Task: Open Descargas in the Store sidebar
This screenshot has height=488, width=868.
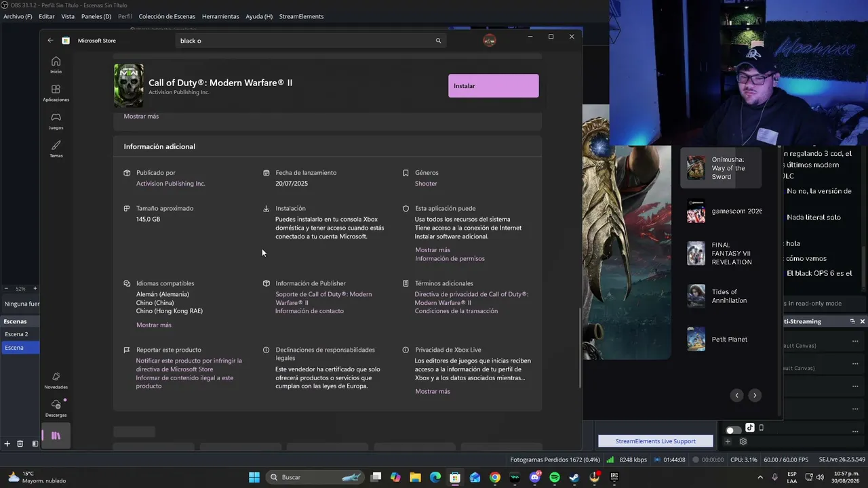Action: click(x=56, y=408)
